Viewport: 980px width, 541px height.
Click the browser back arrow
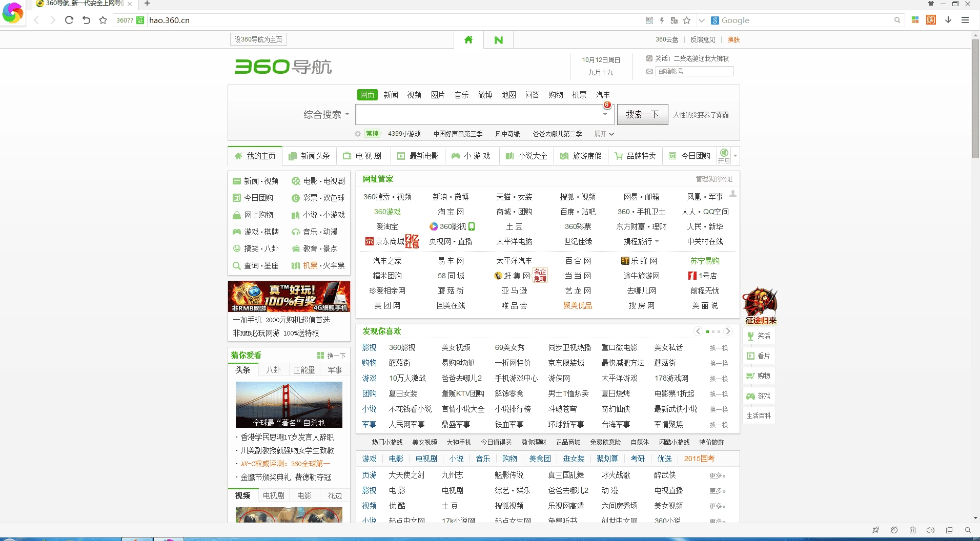coord(36,20)
